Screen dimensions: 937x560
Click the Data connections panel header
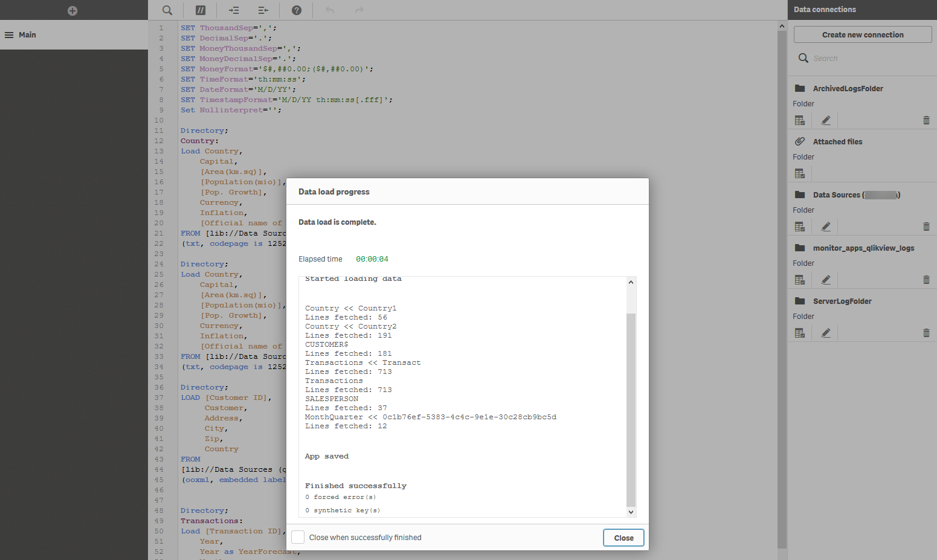825,10
